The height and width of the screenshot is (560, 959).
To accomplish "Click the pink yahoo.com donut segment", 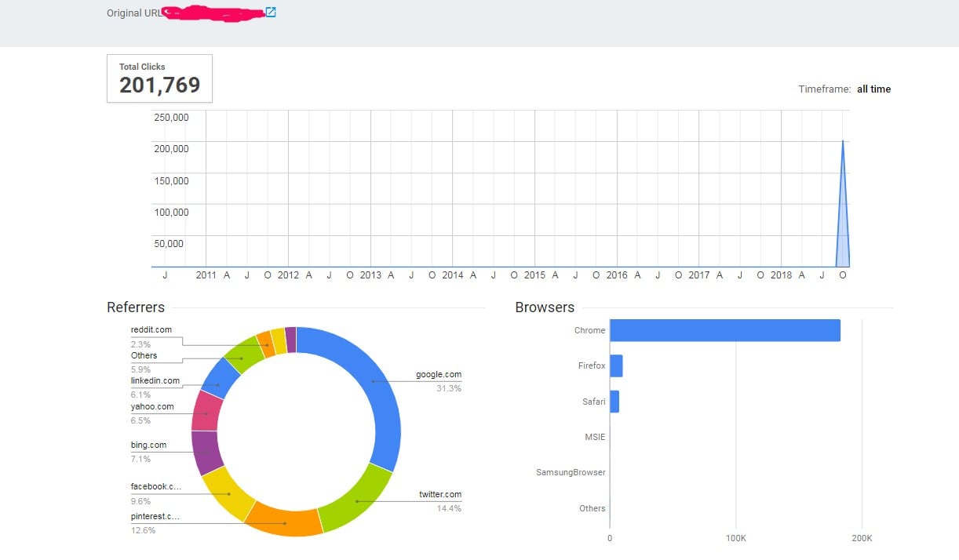I will 206,413.
